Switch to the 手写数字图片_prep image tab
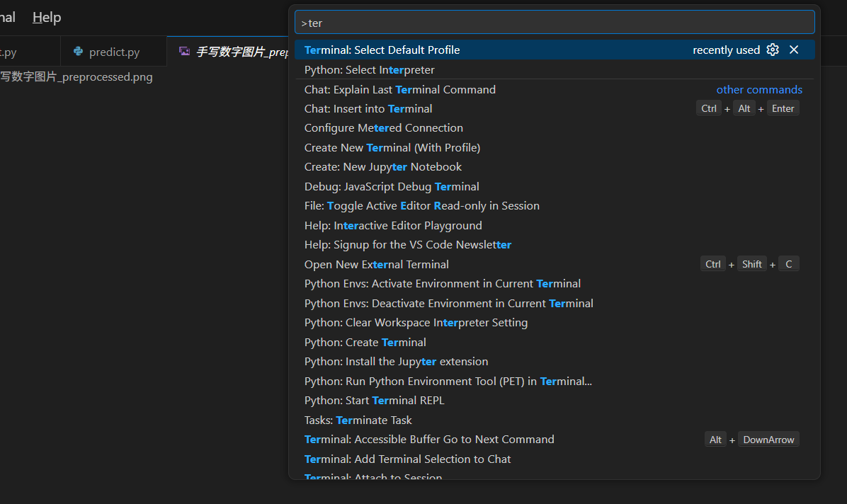Viewport: 847px width, 504px height. 229,52
